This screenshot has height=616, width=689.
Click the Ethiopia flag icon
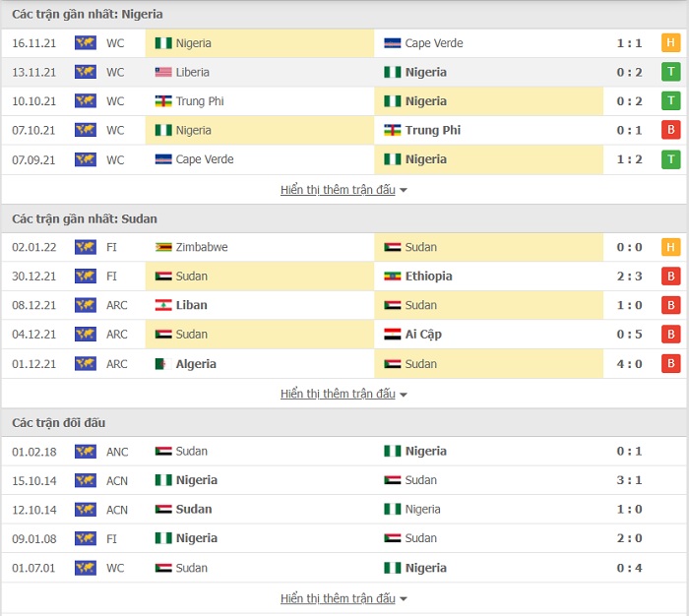point(392,276)
